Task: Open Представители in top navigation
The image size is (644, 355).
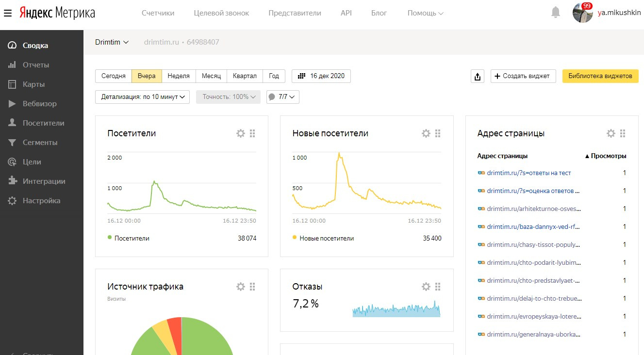Action: point(295,13)
